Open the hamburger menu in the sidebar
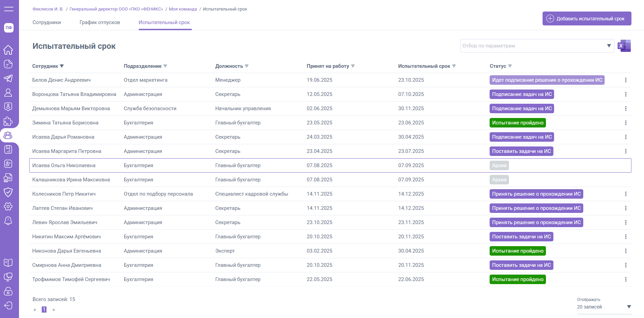 [x=9, y=9]
